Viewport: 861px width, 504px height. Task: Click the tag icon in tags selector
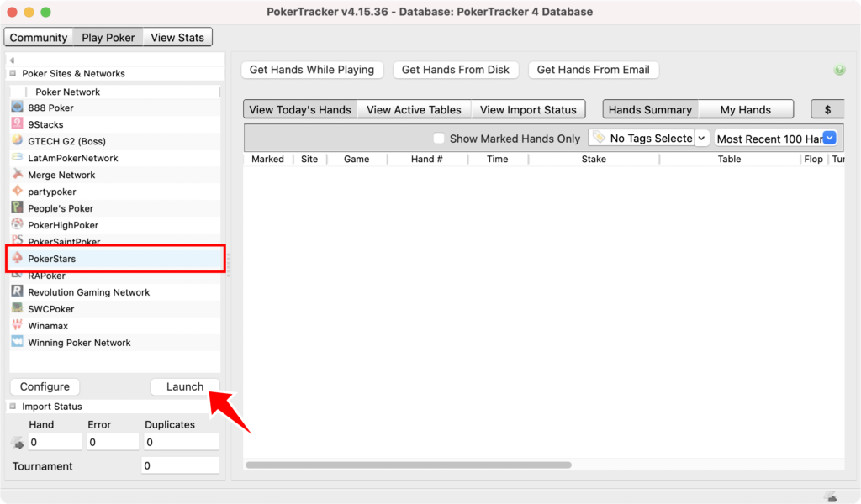[599, 138]
